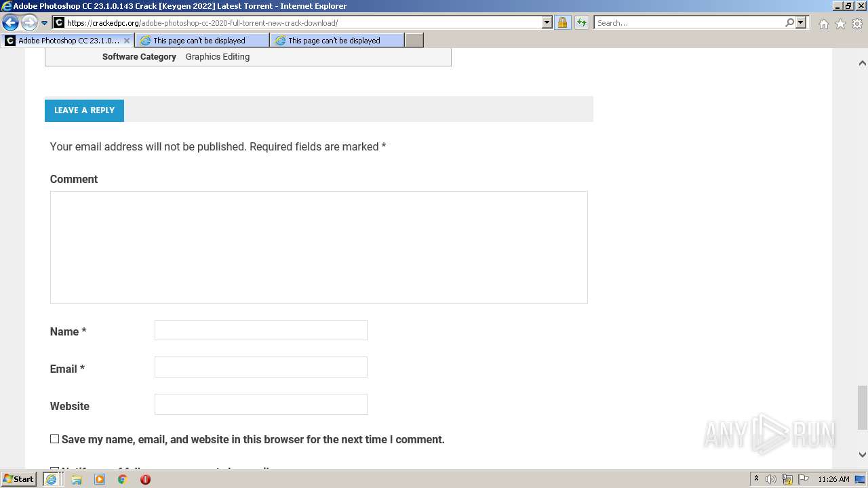The image size is (868, 488).
Task: Open the recent pages dropdown arrow
Action: tap(45, 23)
